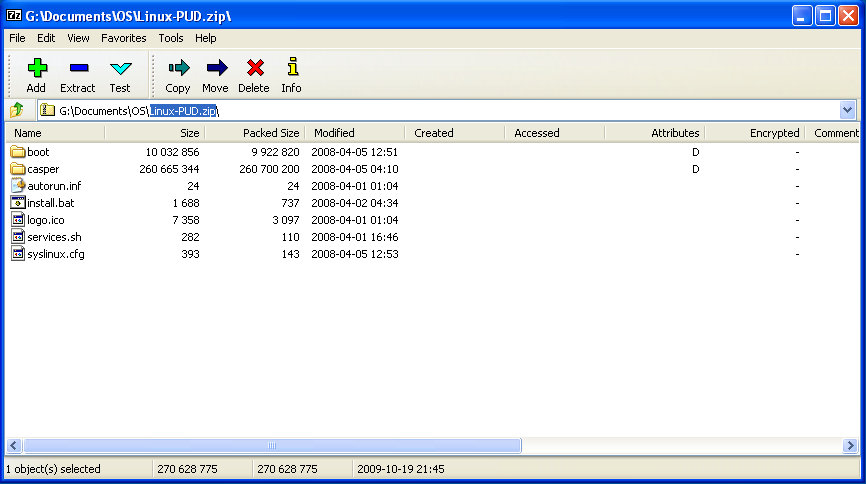Open the yellow Info icon
Screen dimensions: 866x484
(293, 67)
